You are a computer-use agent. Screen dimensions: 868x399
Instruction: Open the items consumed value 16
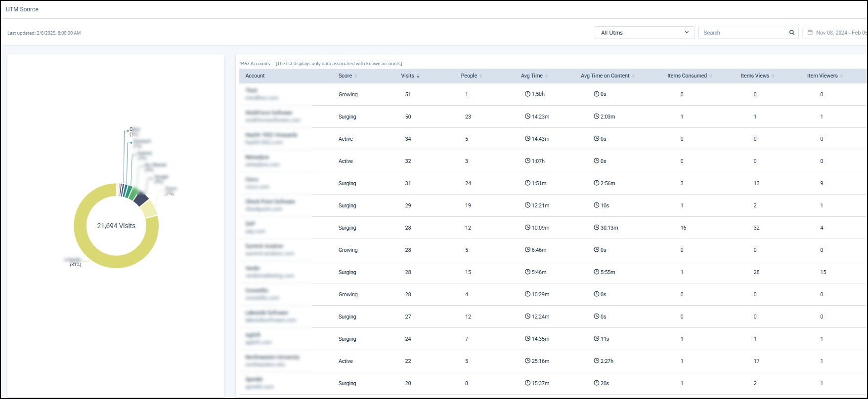[683, 228]
